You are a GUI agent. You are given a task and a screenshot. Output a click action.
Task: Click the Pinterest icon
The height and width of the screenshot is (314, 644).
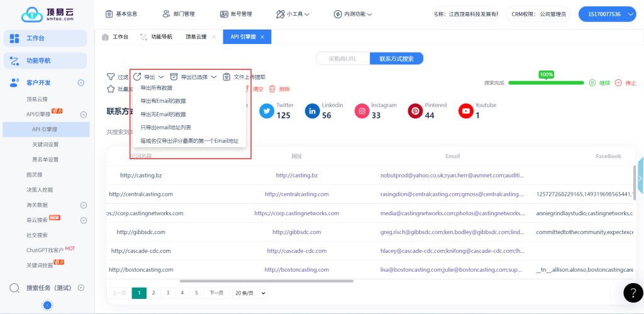415,111
